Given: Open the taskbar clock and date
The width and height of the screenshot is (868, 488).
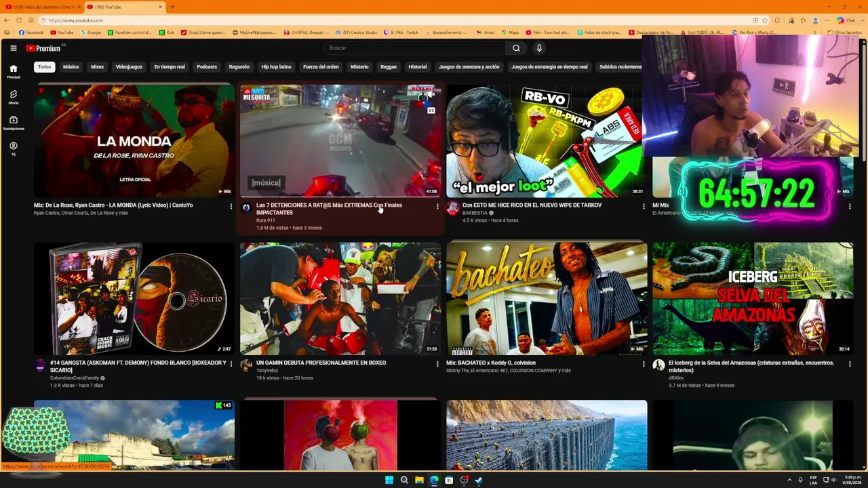Looking at the screenshot, I should pos(851,480).
